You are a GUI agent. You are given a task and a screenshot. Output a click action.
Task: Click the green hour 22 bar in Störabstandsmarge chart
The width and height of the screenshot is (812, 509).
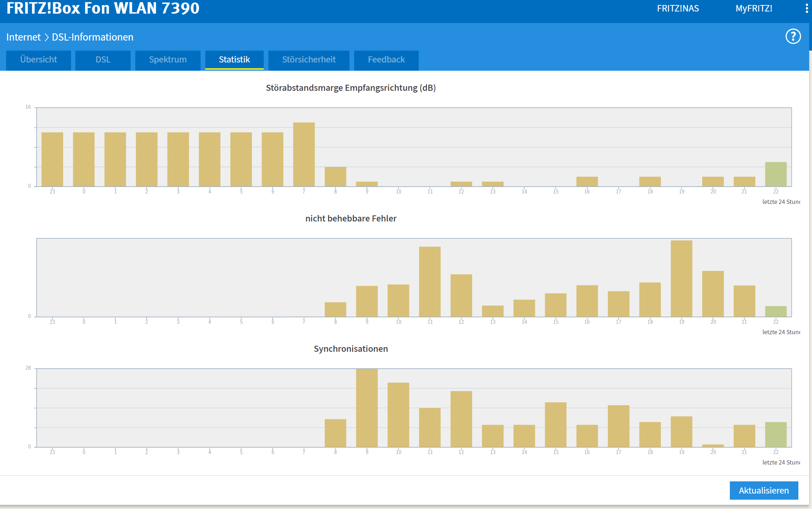click(x=775, y=174)
